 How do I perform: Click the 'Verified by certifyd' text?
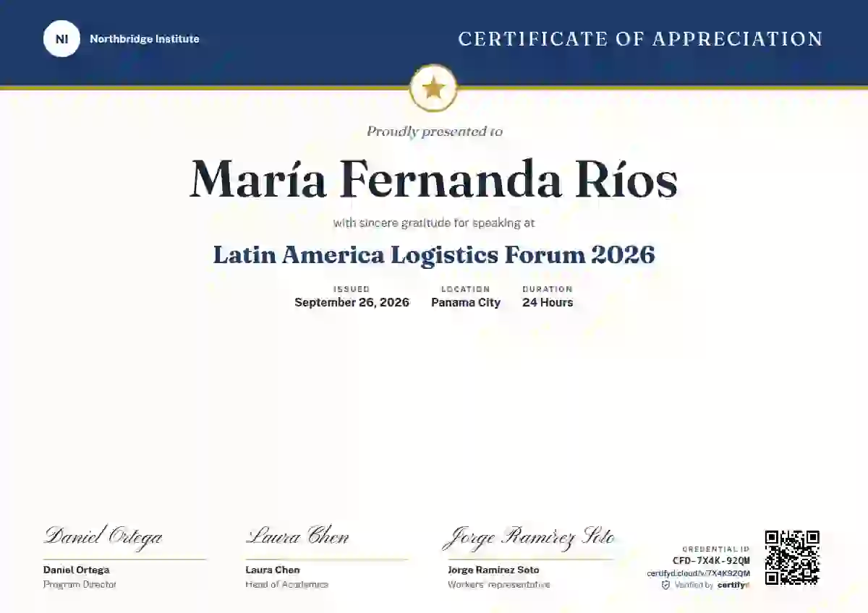pyautogui.click(x=712, y=585)
